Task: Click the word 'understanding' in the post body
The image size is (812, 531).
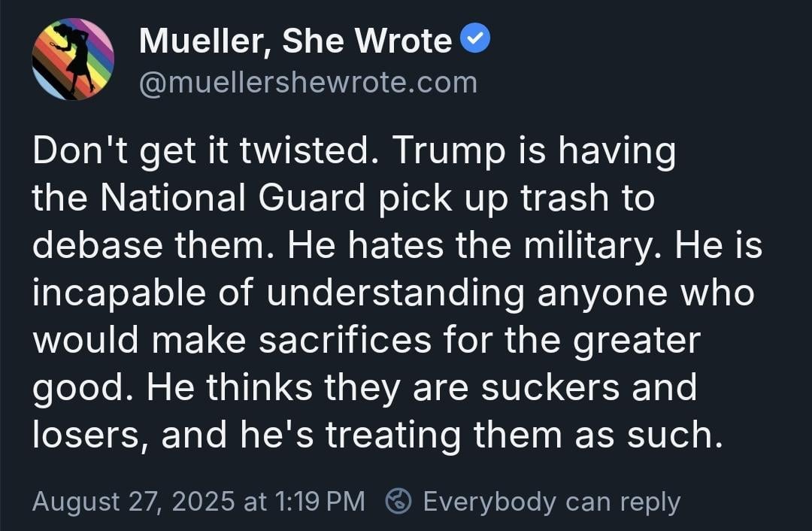Action: pyautogui.click(x=395, y=293)
